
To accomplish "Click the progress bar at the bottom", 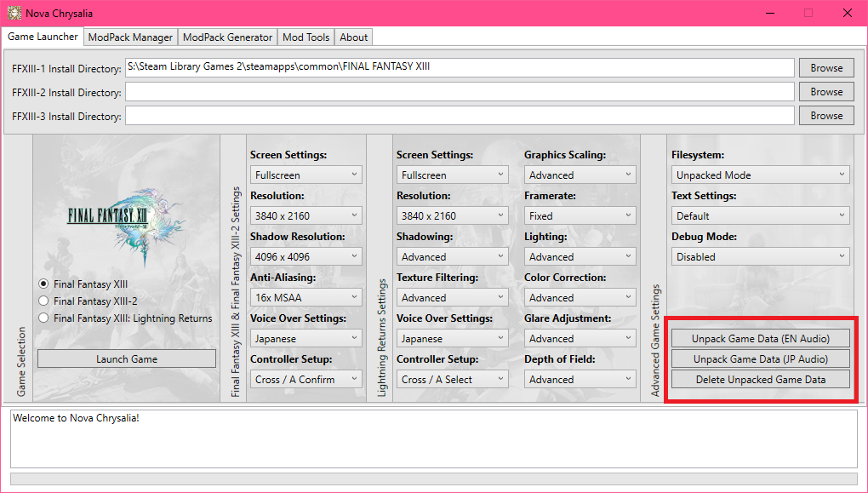I will [434, 479].
